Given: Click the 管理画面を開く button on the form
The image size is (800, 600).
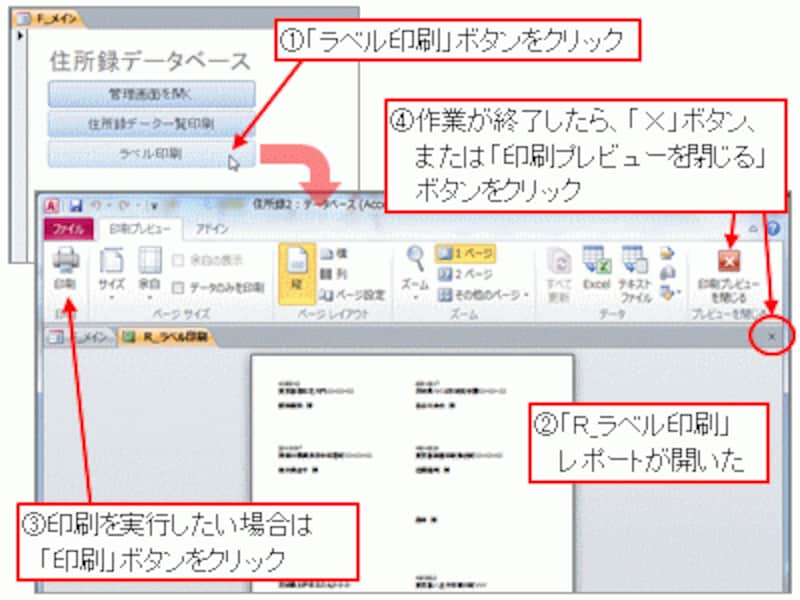Looking at the screenshot, I should [x=152, y=94].
